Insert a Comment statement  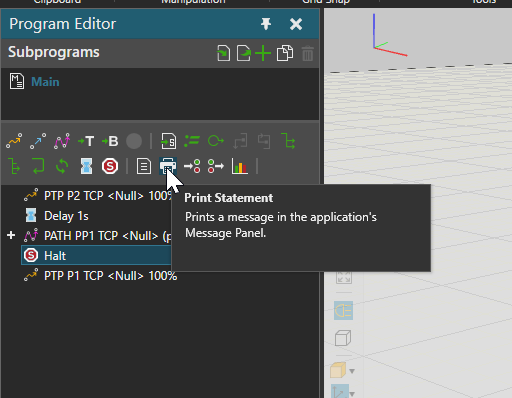point(144,166)
